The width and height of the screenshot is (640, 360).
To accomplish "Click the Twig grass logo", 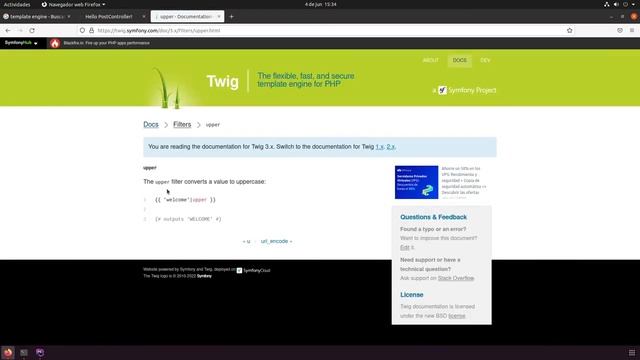I will point(167,88).
